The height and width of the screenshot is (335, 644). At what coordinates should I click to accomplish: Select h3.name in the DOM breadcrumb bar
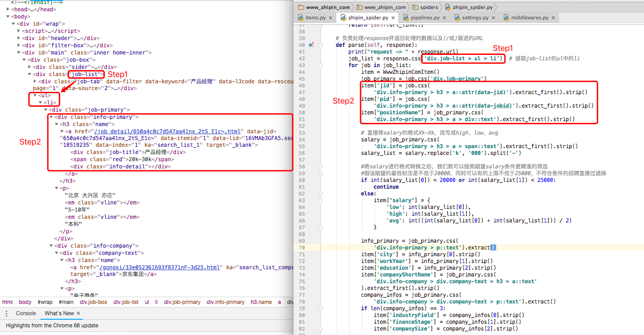point(261,302)
